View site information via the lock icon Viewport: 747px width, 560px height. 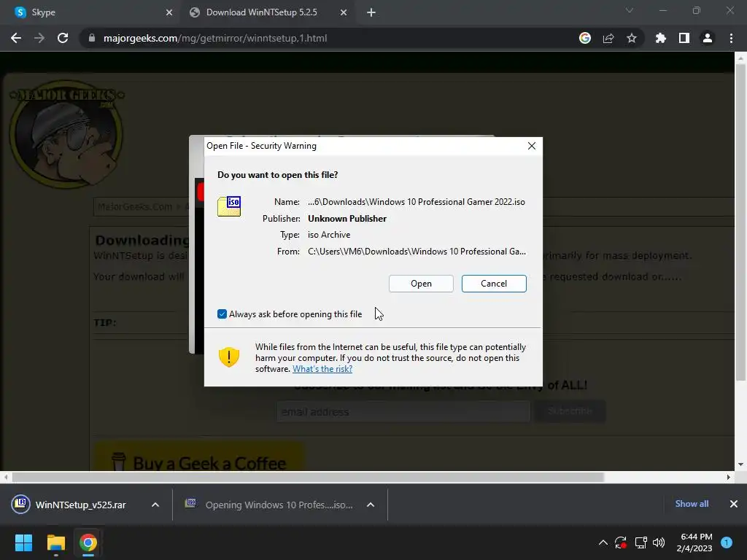click(91, 38)
